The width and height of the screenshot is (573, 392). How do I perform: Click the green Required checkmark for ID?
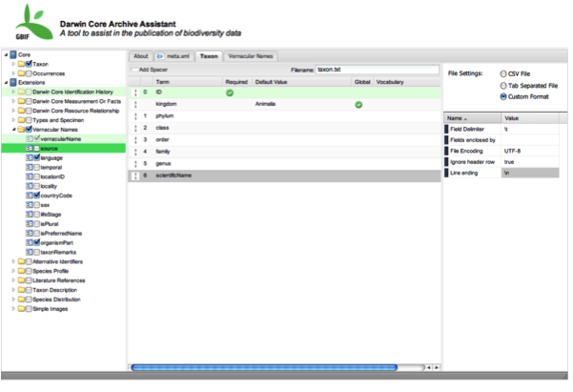click(230, 93)
